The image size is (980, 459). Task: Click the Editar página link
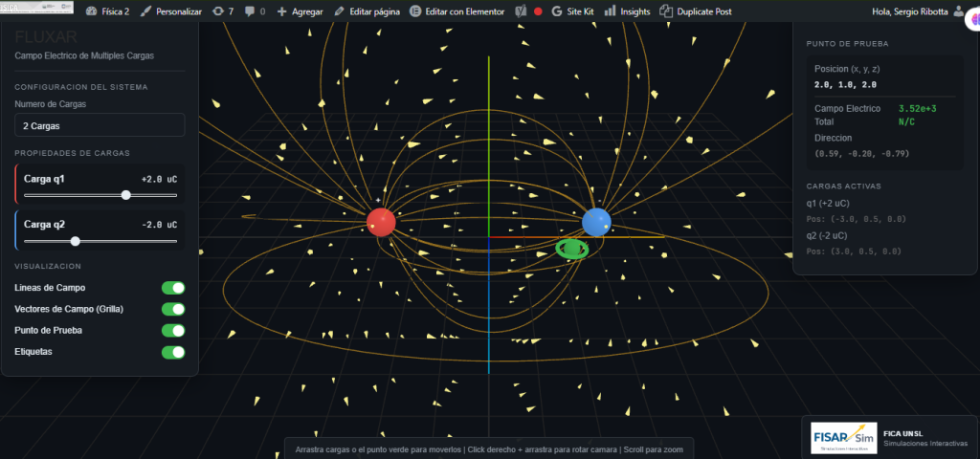coord(367,11)
